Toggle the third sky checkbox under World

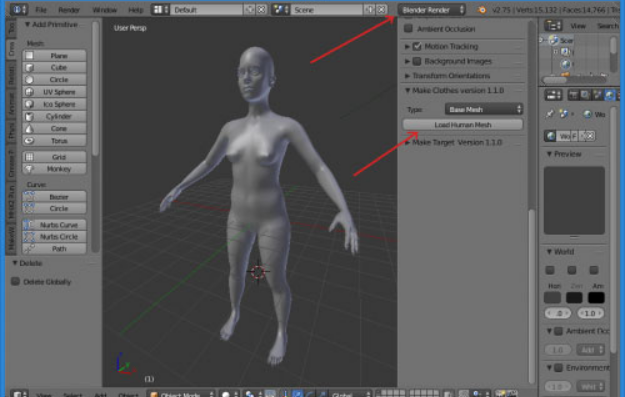coord(594,270)
